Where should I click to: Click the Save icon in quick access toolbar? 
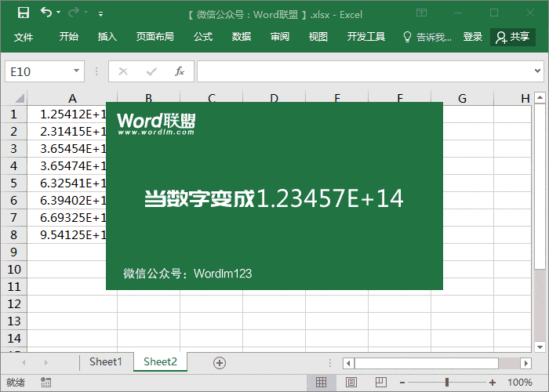tap(24, 13)
